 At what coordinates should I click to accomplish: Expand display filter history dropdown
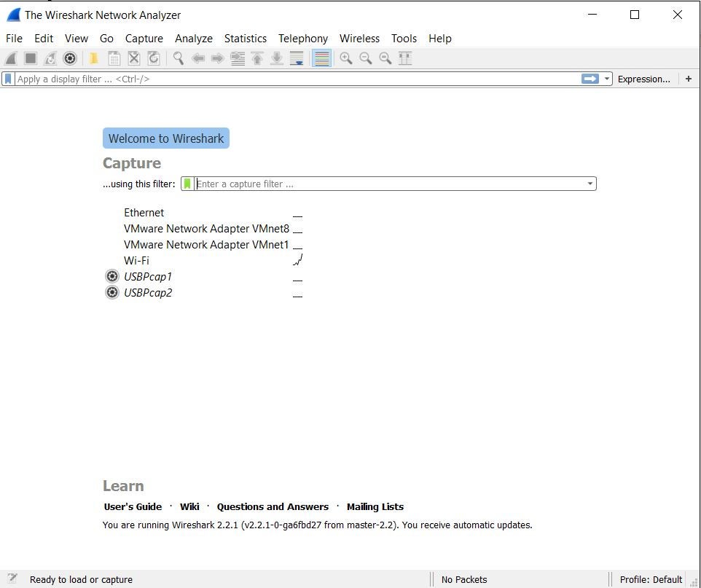point(607,79)
